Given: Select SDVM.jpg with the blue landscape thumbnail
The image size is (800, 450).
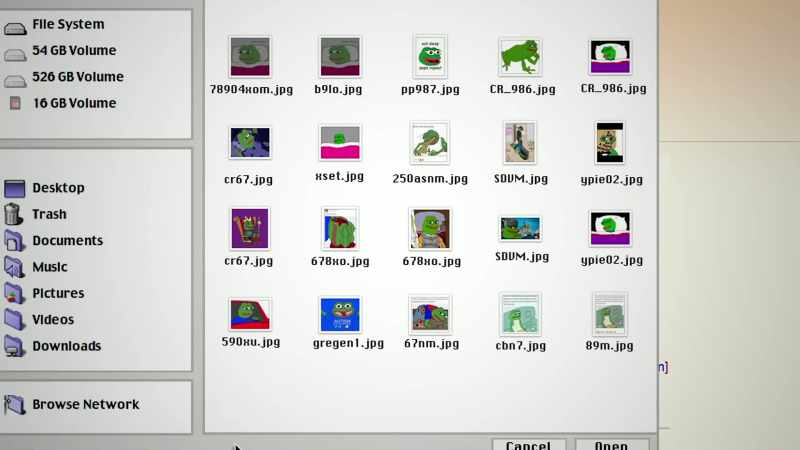Looking at the screenshot, I should tap(520, 229).
